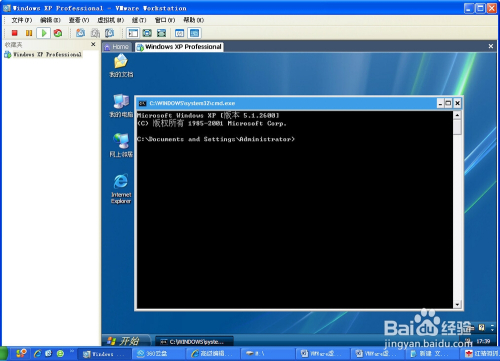Viewport: 500px width, 361px height.
Task: Close the cmd.exe console window
Action: (457, 103)
